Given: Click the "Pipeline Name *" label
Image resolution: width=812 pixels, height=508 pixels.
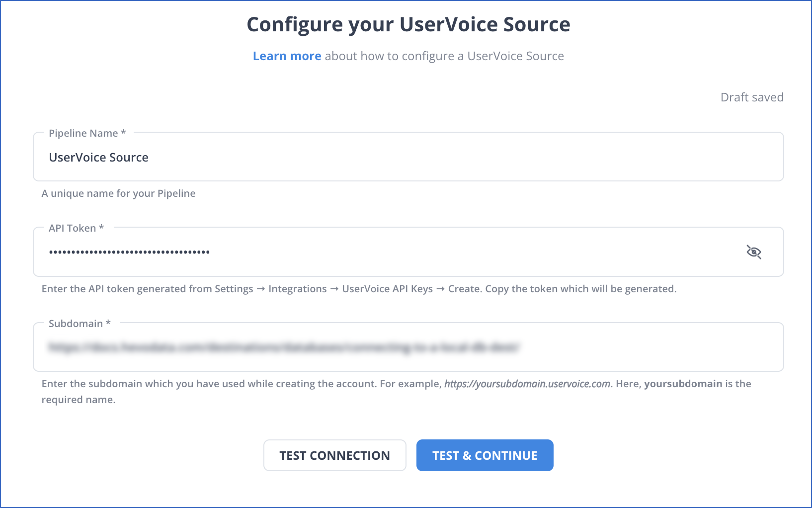Looking at the screenshot, I should (87, 133).
